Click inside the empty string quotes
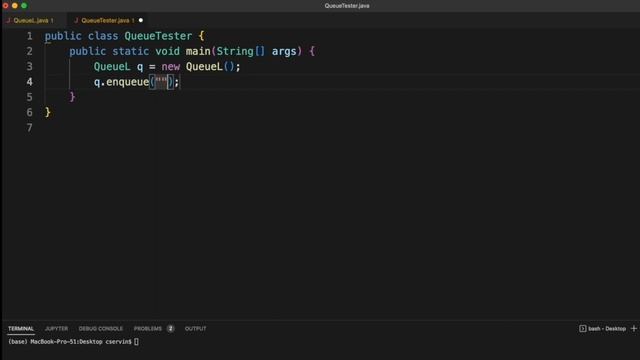The image size is (640, 360). pos(161,82)
